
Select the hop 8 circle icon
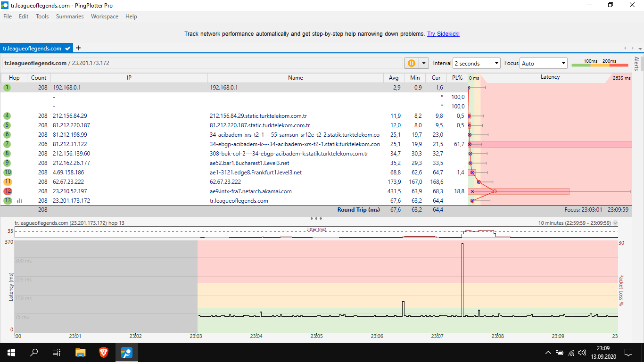(7, 154)
